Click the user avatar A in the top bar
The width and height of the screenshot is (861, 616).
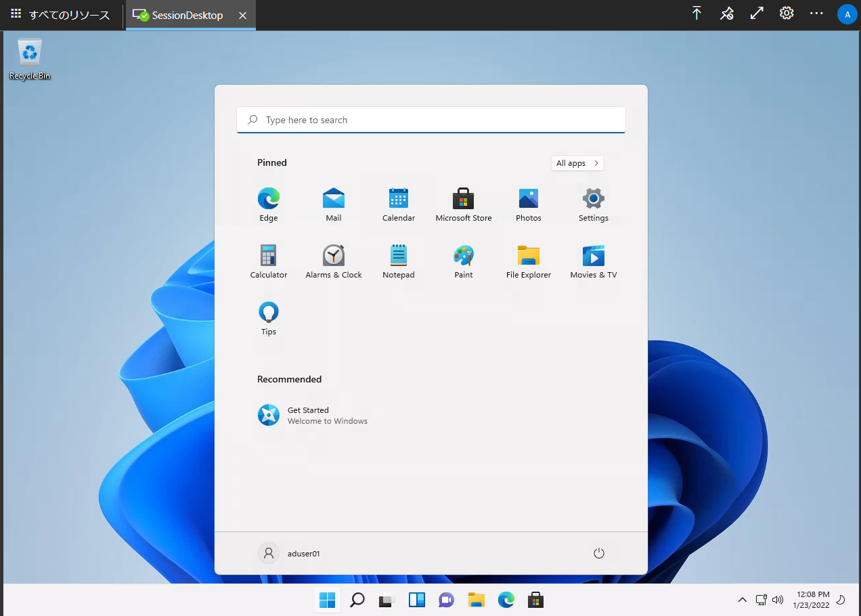click(847, 14)
